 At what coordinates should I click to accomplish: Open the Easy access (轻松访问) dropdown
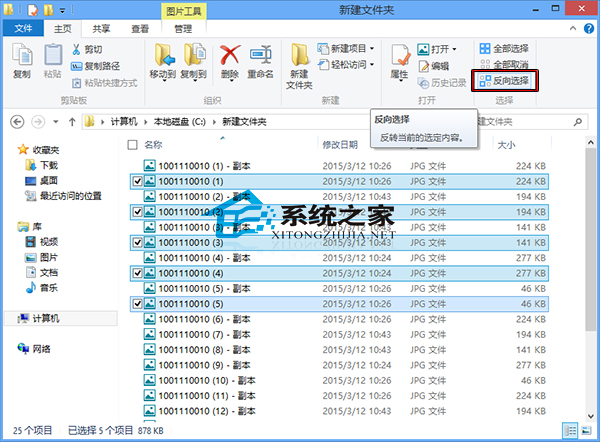pos(346,65)
